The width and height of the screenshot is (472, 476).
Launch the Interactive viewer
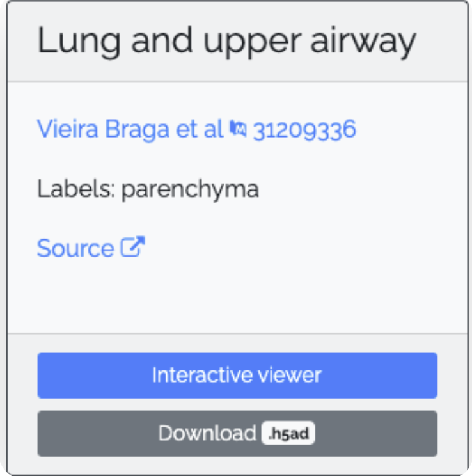coord(237,375)
